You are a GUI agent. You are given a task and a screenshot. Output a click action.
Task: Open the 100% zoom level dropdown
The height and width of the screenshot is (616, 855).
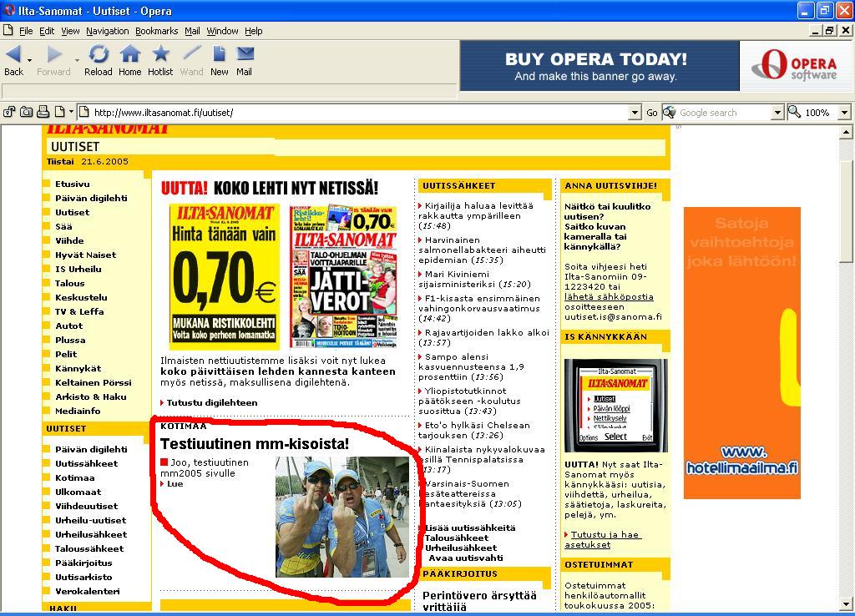click(x=844, y=113)
